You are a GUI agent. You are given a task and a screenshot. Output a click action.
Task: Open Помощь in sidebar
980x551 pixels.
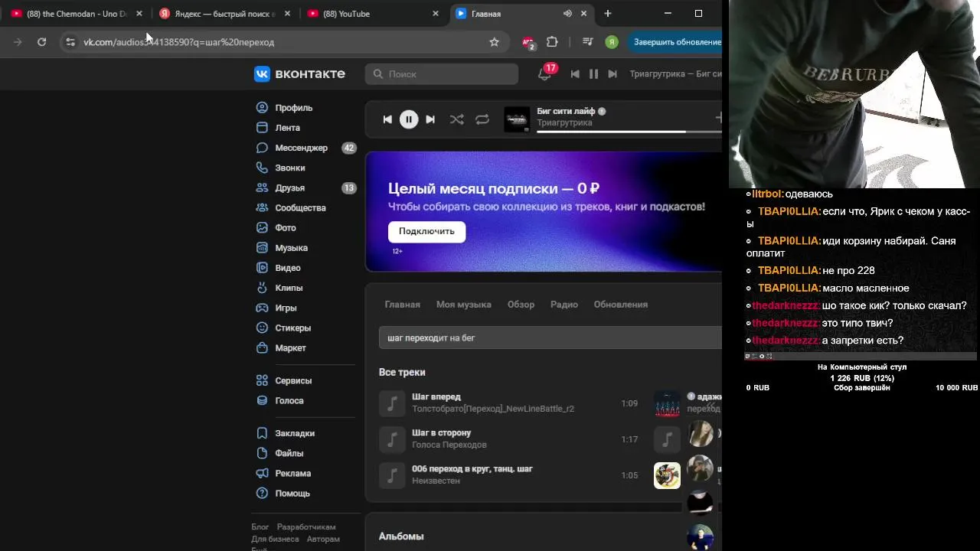283,493
